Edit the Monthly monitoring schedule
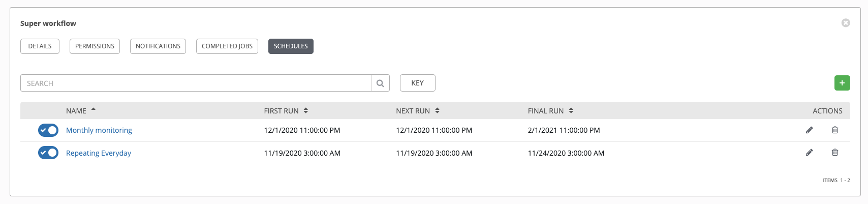The height and width of the screenshot is (204, 868). [809, 130]
